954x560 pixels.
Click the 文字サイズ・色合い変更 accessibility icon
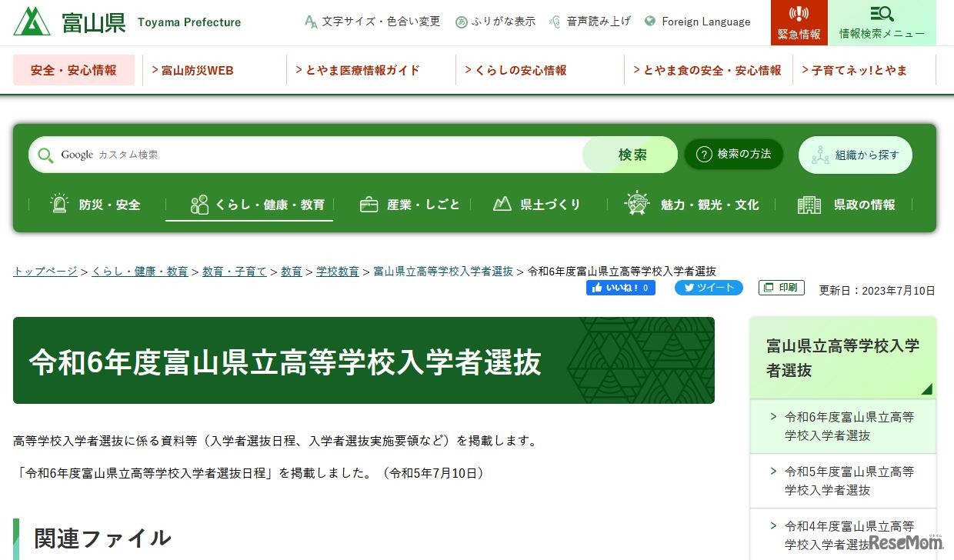311,22
